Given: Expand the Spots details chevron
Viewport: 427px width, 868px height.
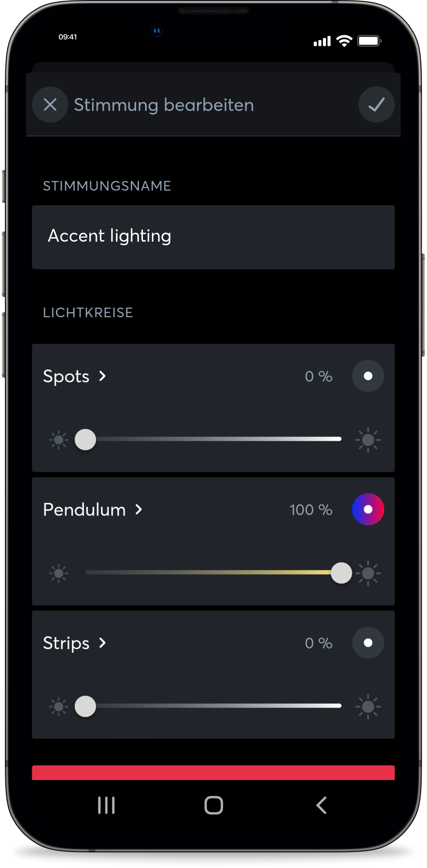Looking at the screenshot, I should click(x=103, y=376).
